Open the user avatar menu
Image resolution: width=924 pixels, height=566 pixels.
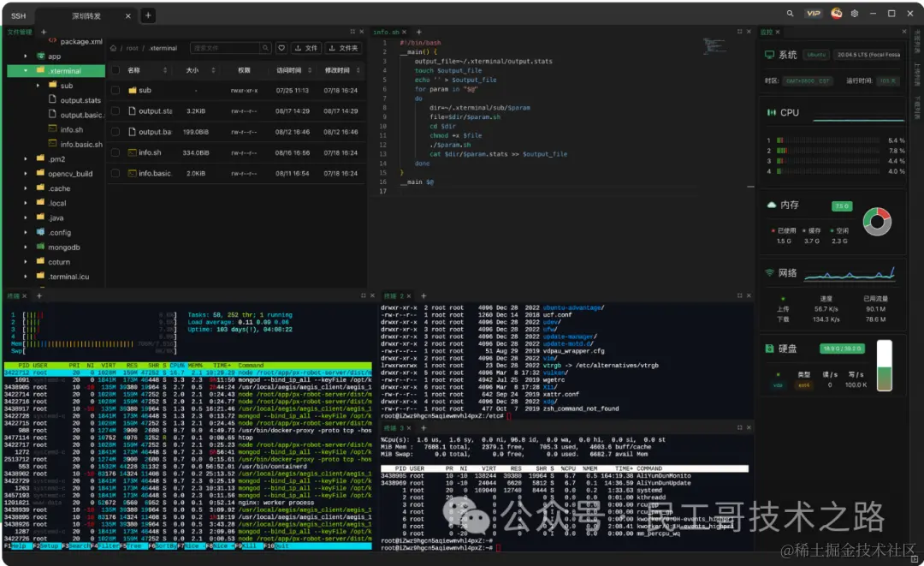(836, 13)
